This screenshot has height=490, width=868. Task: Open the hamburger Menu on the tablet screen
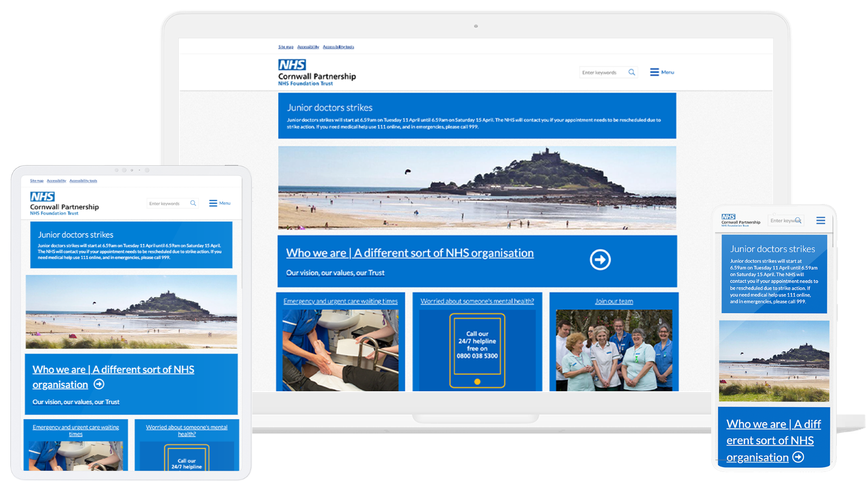tap(220, 203)
